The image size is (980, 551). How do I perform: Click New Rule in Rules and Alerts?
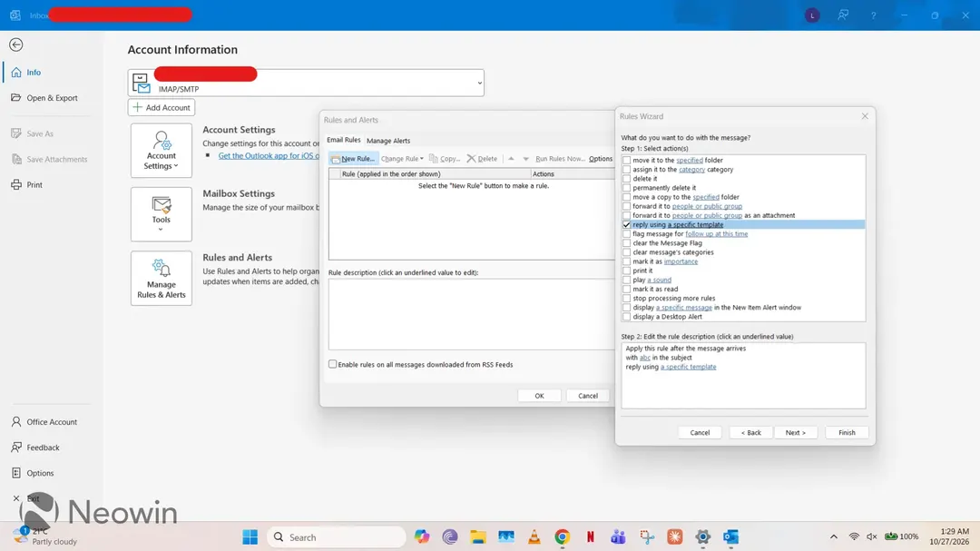pyautogui.click(x=353, y=159)
